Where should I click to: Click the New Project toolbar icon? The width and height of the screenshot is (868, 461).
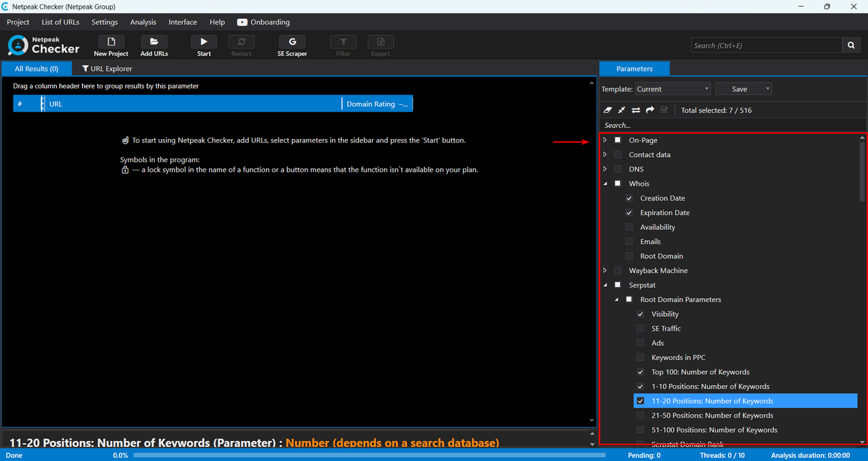coord(111,41)
